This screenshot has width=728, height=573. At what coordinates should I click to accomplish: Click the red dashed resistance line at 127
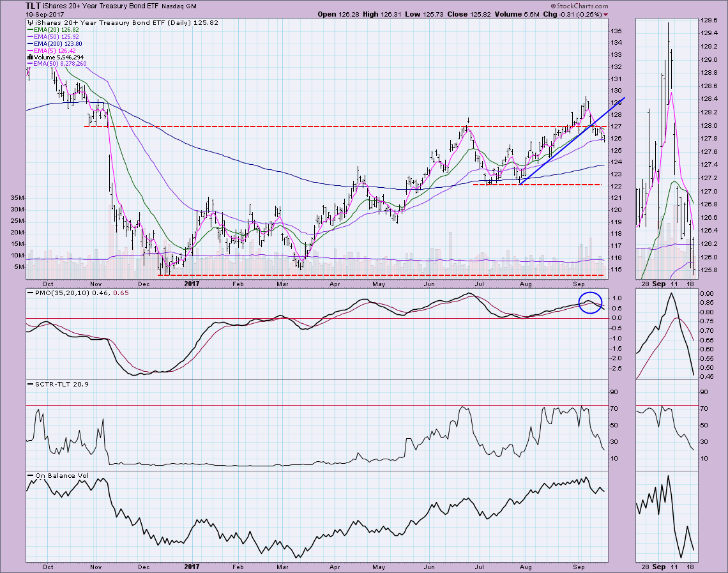tap(319, 126)
